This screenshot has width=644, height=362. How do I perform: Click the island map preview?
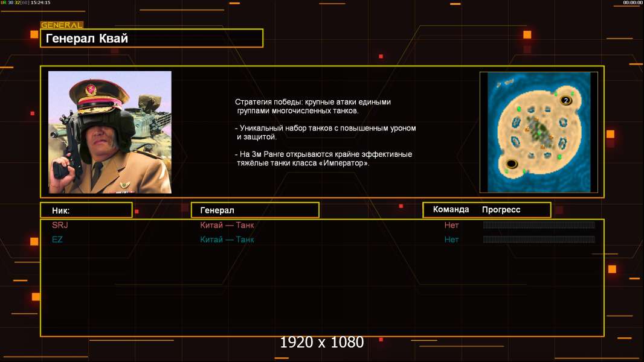point(539,132)
